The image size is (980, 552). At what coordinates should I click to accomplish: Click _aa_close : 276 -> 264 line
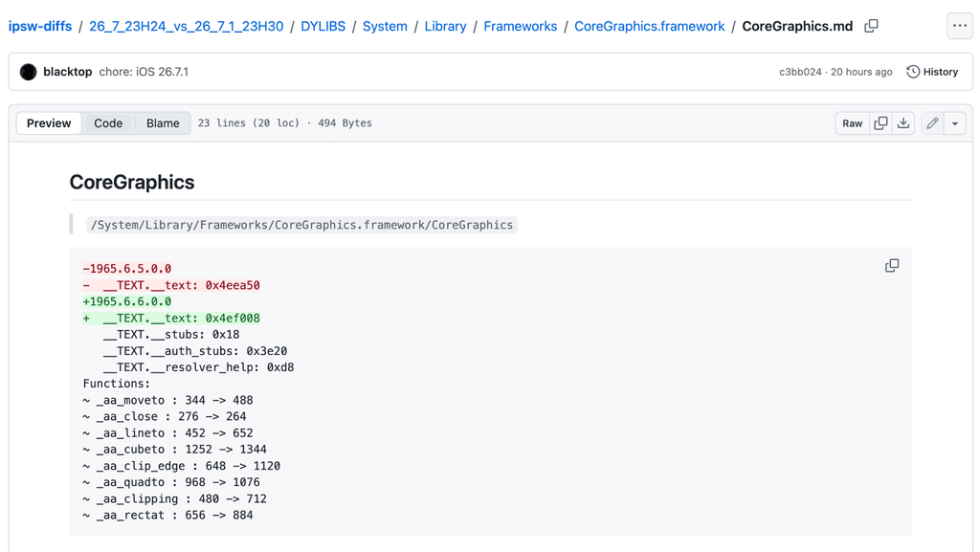[x=165, y=416]
